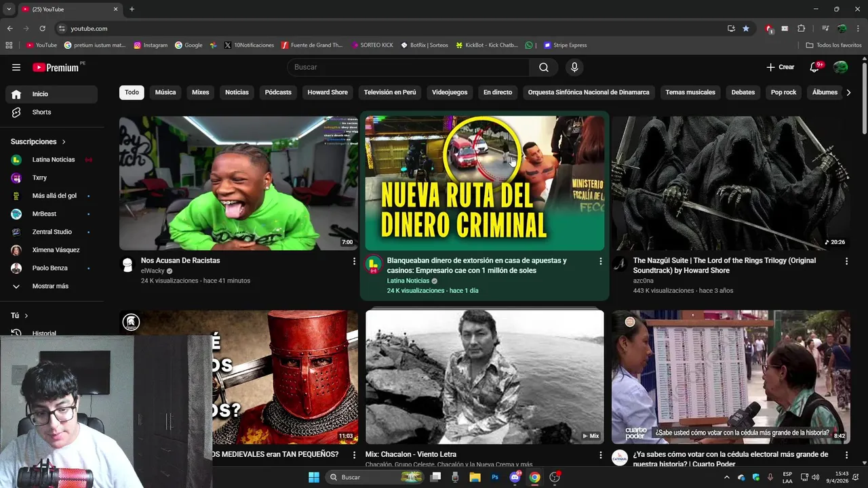Open options for Blanqueaban dinero video
The image size is (868, 488).
coord(600,261)
